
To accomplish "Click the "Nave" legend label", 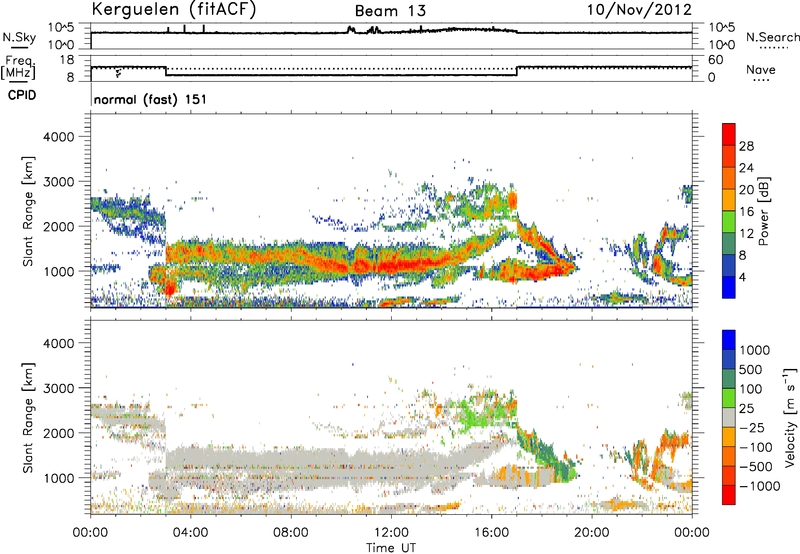I will click(x=761, y=70).
